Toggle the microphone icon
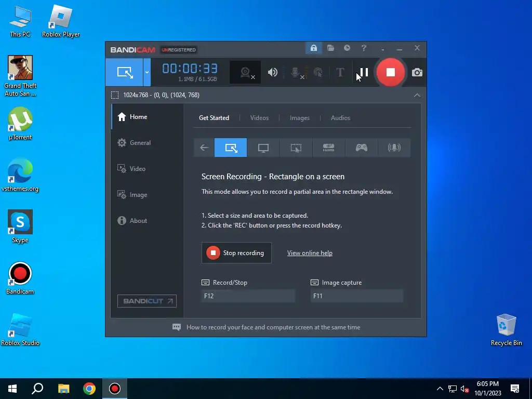 (296, 72)
